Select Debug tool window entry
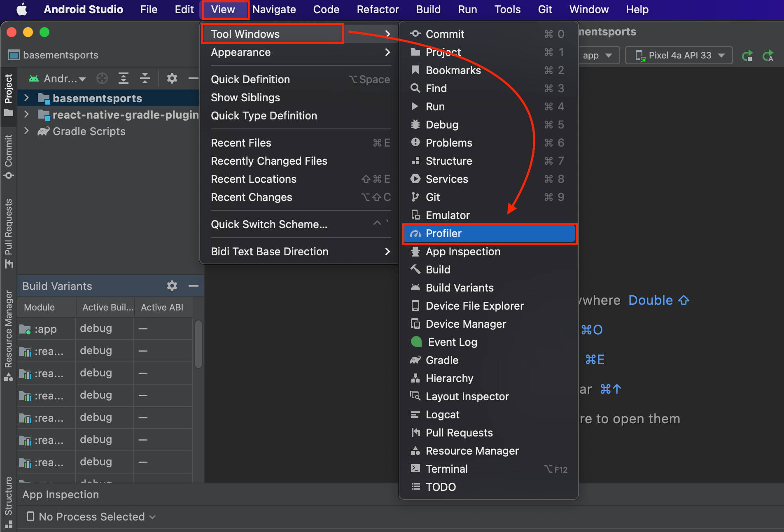Screen dimensions: 784x532 [489, 124]
